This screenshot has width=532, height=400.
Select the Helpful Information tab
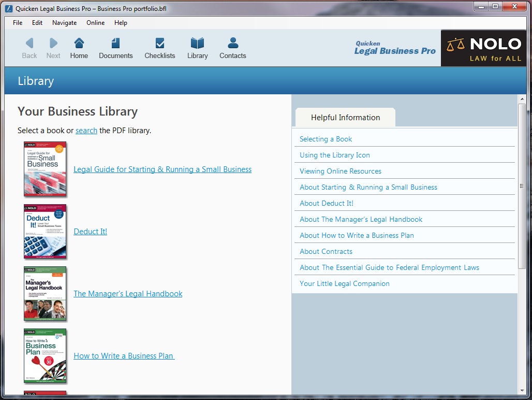(345, 117)
